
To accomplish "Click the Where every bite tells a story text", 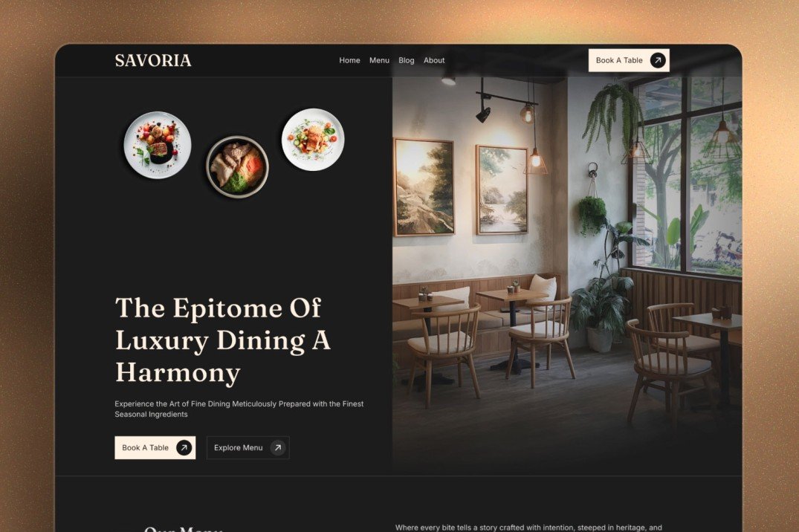I will click(528, 528).
